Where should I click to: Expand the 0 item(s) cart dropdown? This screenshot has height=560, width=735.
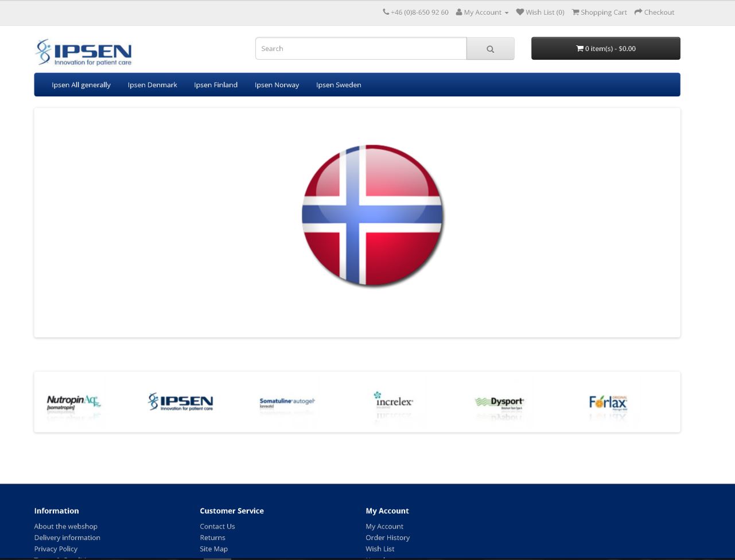tap(605, 49)
